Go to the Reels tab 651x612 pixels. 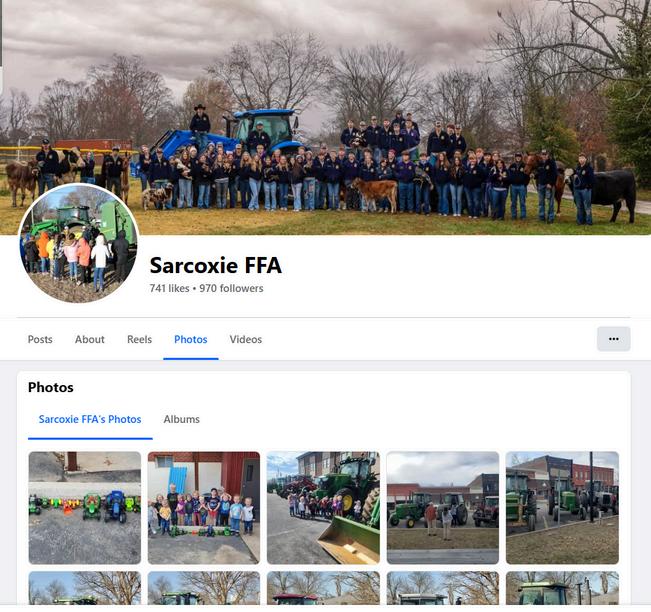[x=140, y=339]
